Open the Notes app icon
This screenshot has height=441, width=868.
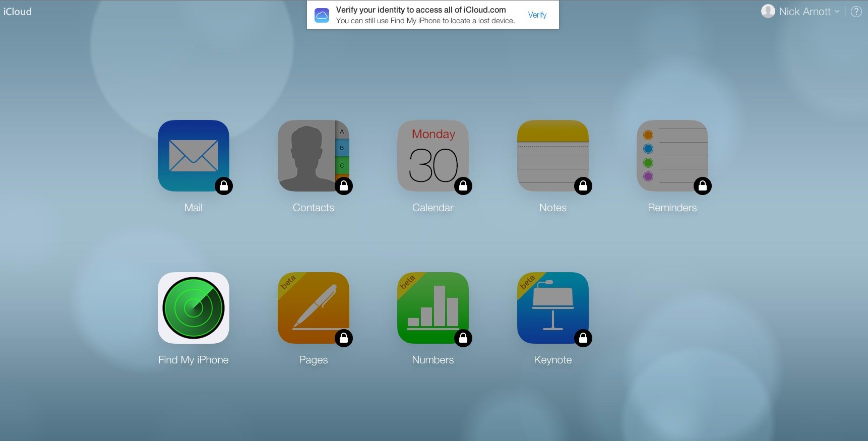tap(553, 156)
